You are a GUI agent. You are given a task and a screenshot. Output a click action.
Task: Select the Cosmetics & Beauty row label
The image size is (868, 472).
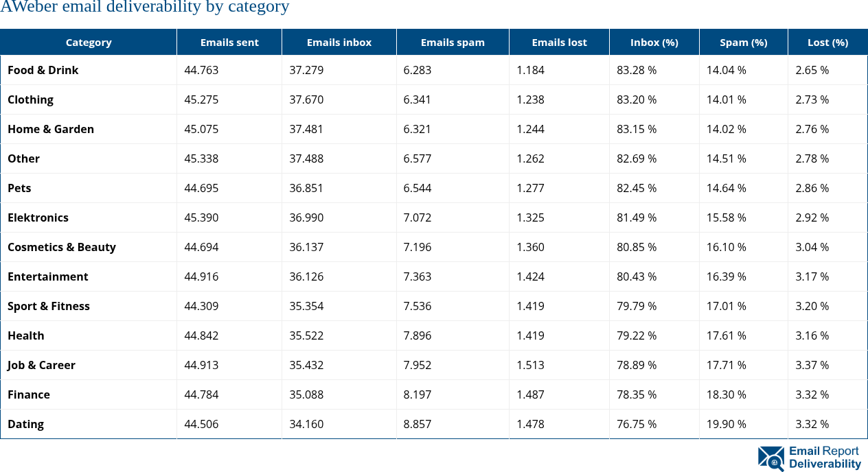62,247
